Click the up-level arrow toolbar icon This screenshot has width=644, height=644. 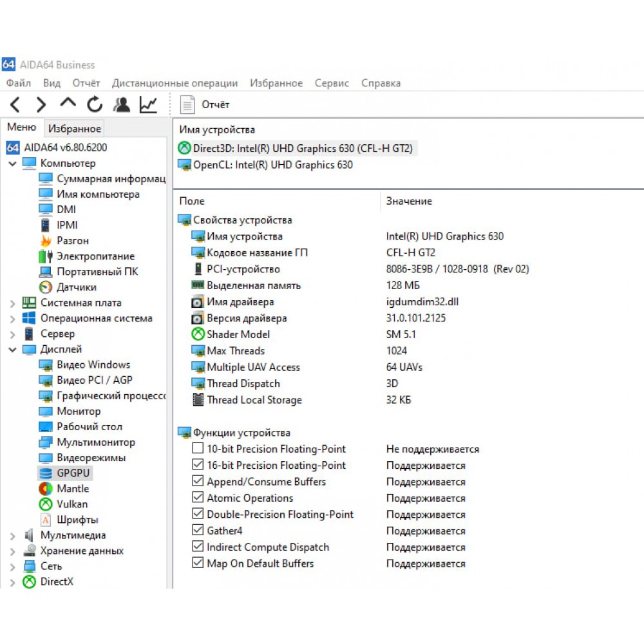tap(68, 102)
